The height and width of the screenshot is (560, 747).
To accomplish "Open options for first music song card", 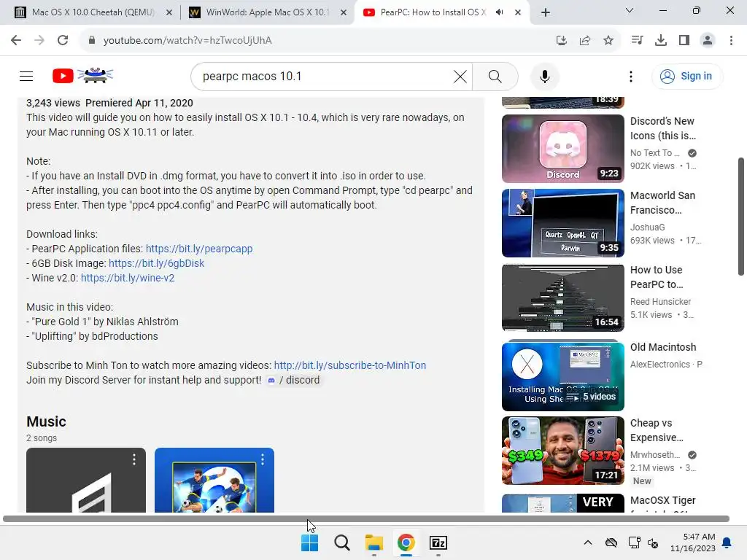I will [134, 459].
